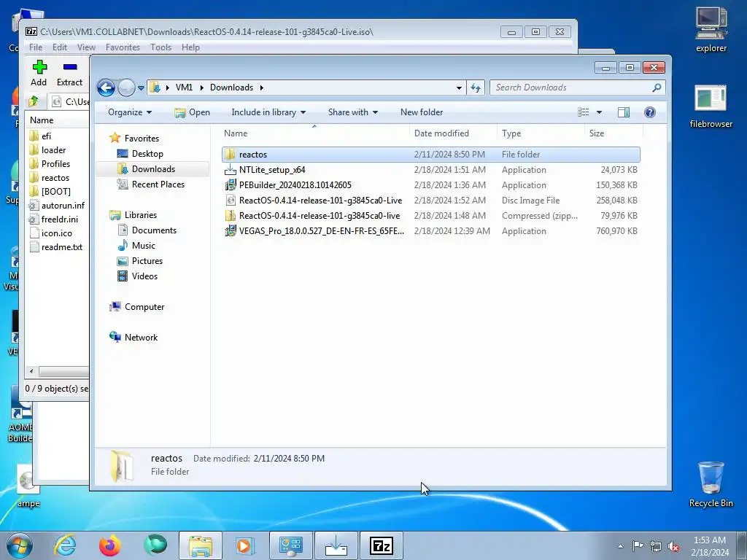The width and height of the screenshot is (747, 560).
Task: Open the Share with dropdown
Action: tap(352, 112)
